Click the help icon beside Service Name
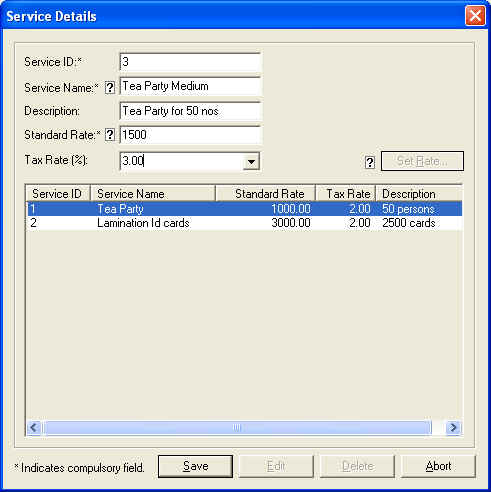 click(110, 88)
